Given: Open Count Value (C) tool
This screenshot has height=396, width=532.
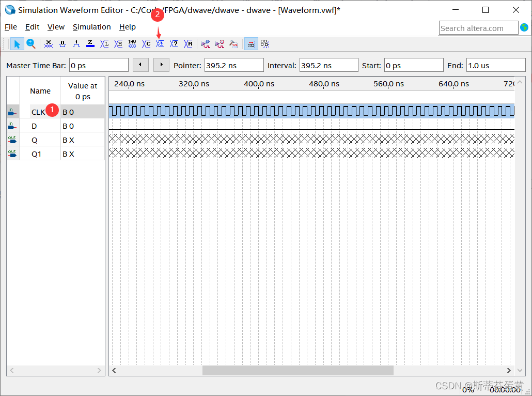Looking at the screenshot, I should tap(146, 44).
